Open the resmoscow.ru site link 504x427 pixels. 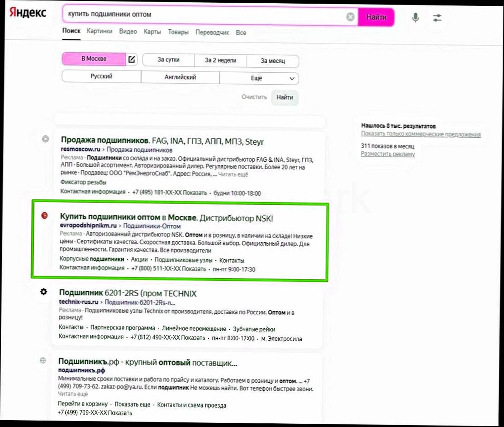81,149
